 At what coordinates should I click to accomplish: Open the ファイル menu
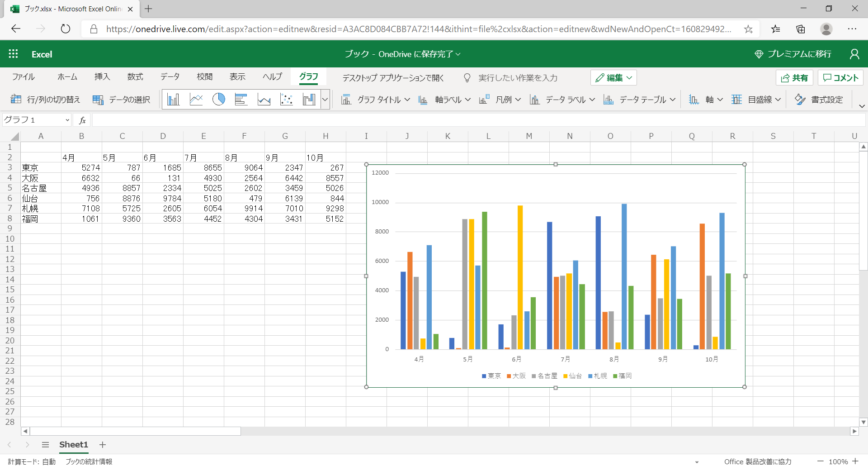23,77
